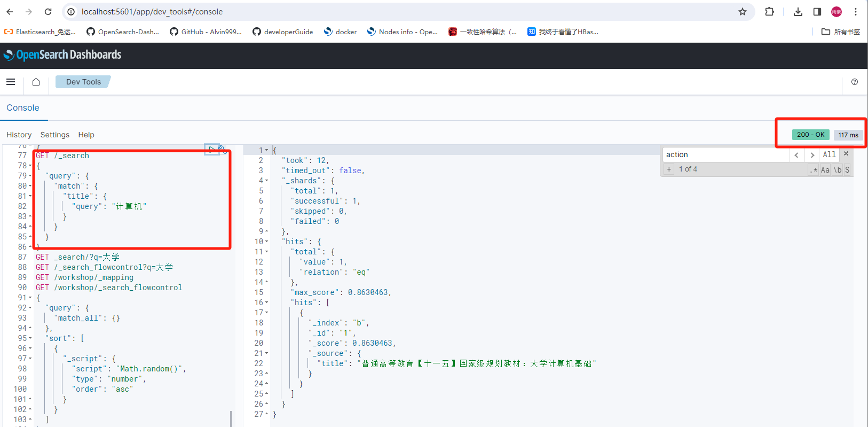Click the OpenSearch Dashboards logo
The height and width of the screenshot is (427, 868).
[x=62, y=55]
